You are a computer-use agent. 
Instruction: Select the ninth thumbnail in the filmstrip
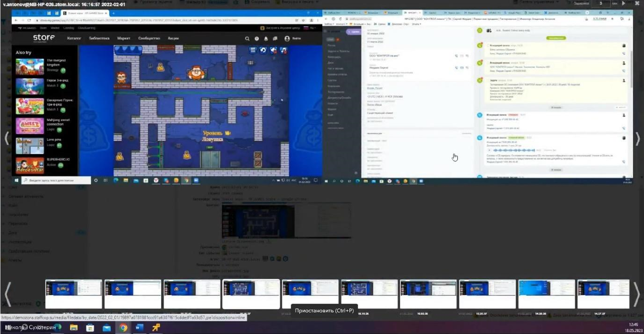coord(546,294)
